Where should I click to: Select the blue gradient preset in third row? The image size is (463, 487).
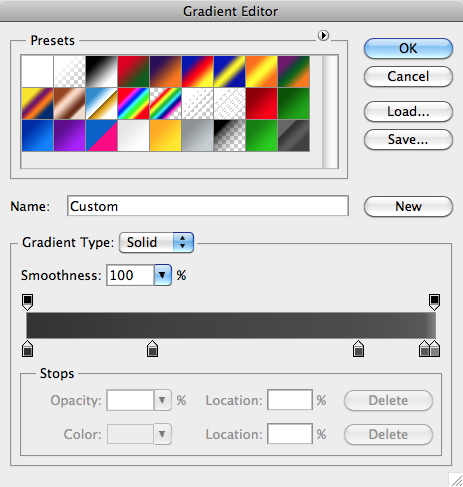click(x=38, y=136)
